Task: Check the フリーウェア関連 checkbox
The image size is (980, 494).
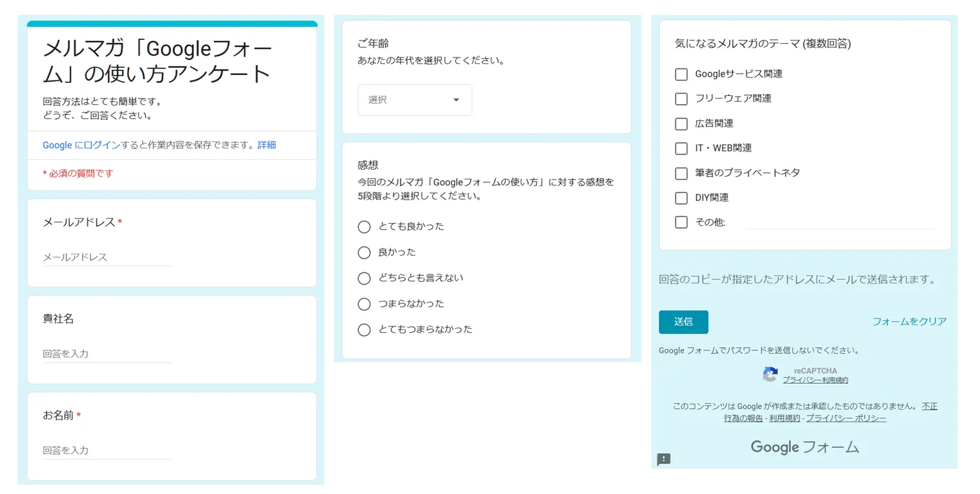Action: click(681, 99)
